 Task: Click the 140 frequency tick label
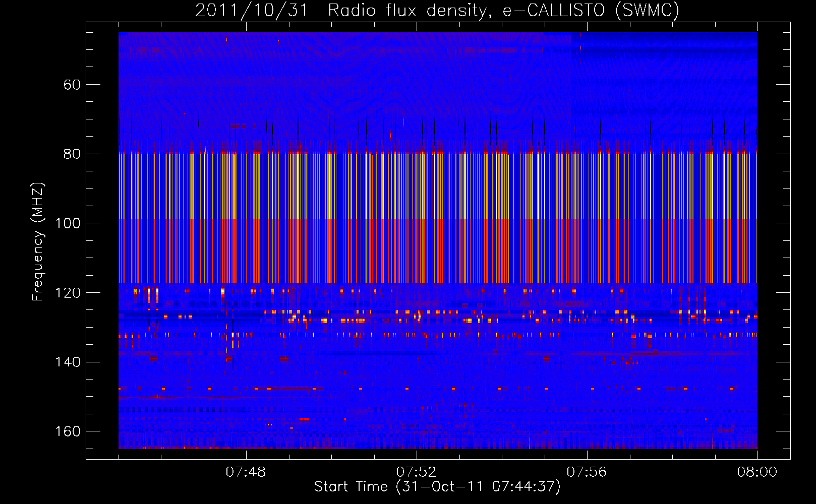click(68, 362)
